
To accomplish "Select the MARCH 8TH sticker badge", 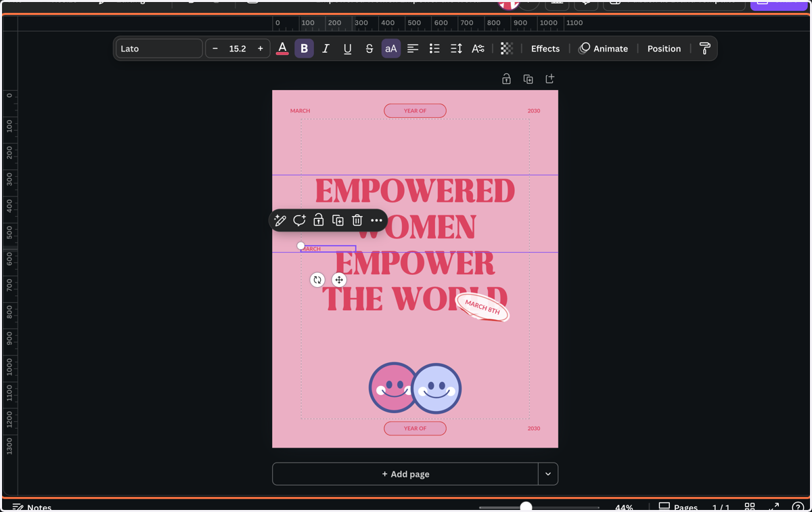I will tap(482, 307).
